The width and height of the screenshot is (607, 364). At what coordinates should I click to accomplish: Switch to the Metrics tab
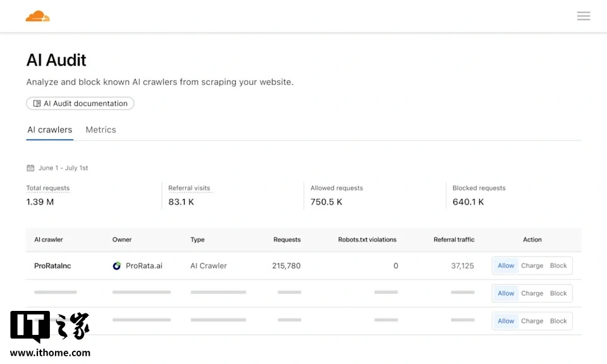pyautogui.click(x=101, y=130)
